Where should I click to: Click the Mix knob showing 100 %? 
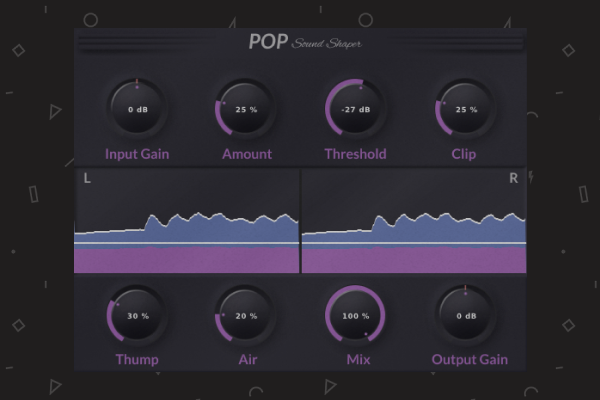click(x=355, y=315)
